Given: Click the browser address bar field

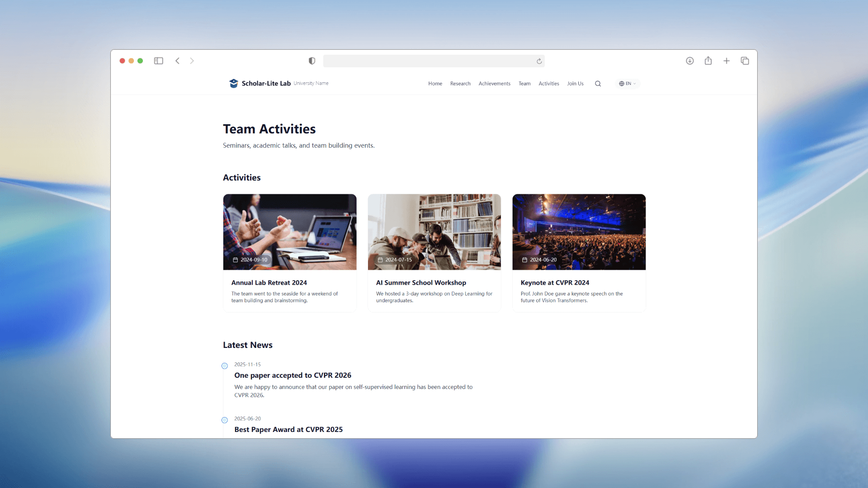Looking at the screenshot, I should point(429,61).
